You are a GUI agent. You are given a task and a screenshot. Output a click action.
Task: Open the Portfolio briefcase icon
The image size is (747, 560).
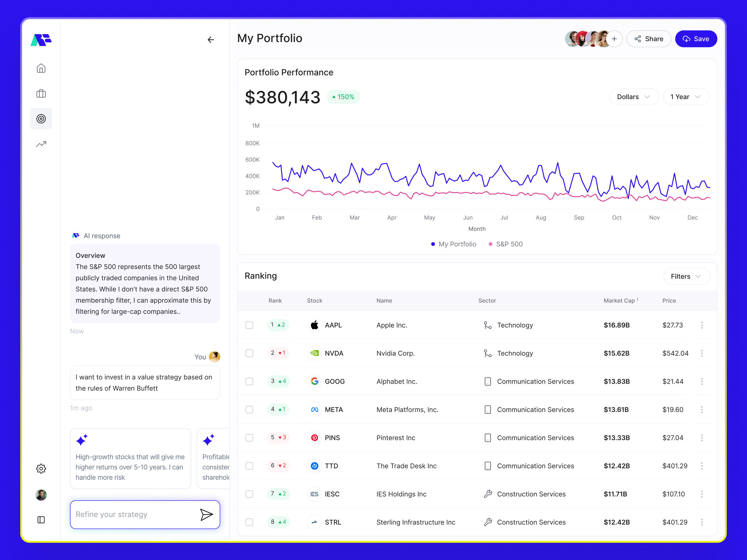click(41, 93)
